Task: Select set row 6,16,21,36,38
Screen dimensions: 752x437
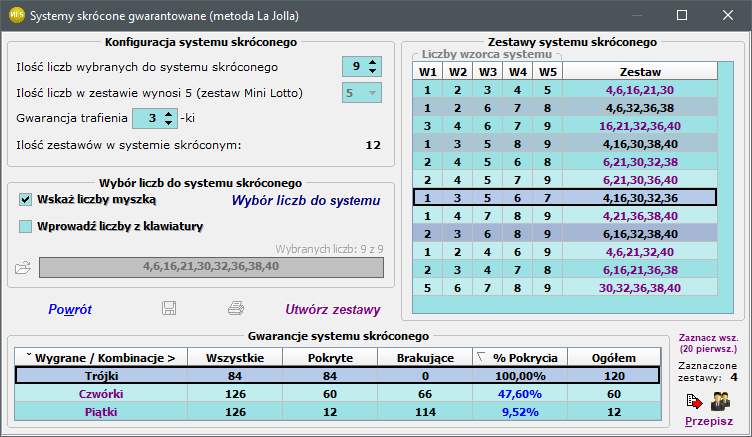Action: pyautogui.click(x=565, y=270)
